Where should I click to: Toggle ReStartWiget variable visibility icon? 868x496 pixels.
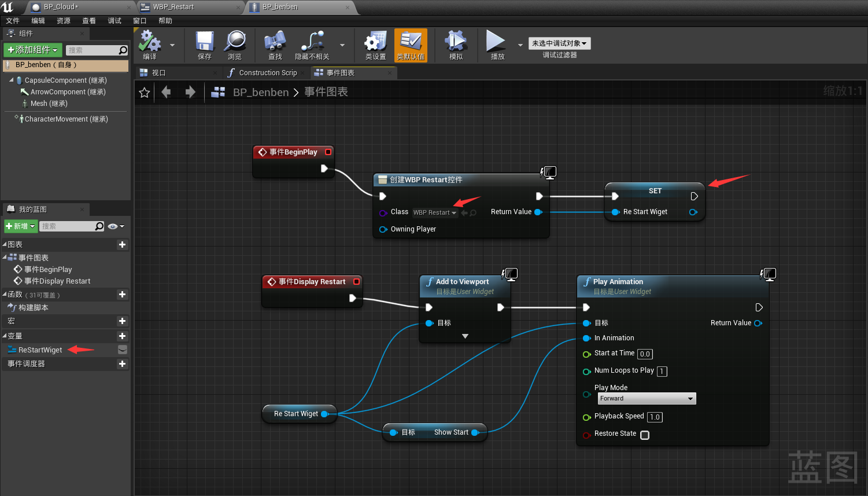[123, 350]
